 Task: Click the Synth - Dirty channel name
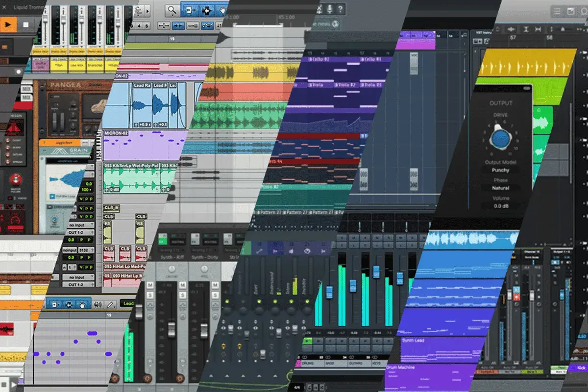[204, 257]
